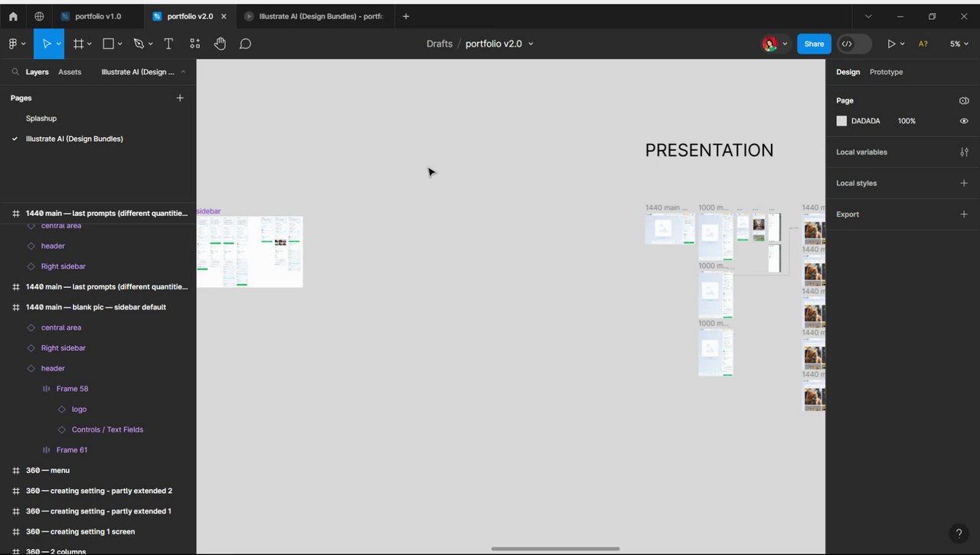The height and width of the screenshot is (555, 980).
Task: Select Illustrate AI (Design Bundles) page
Action: click(x=74, y=139)
